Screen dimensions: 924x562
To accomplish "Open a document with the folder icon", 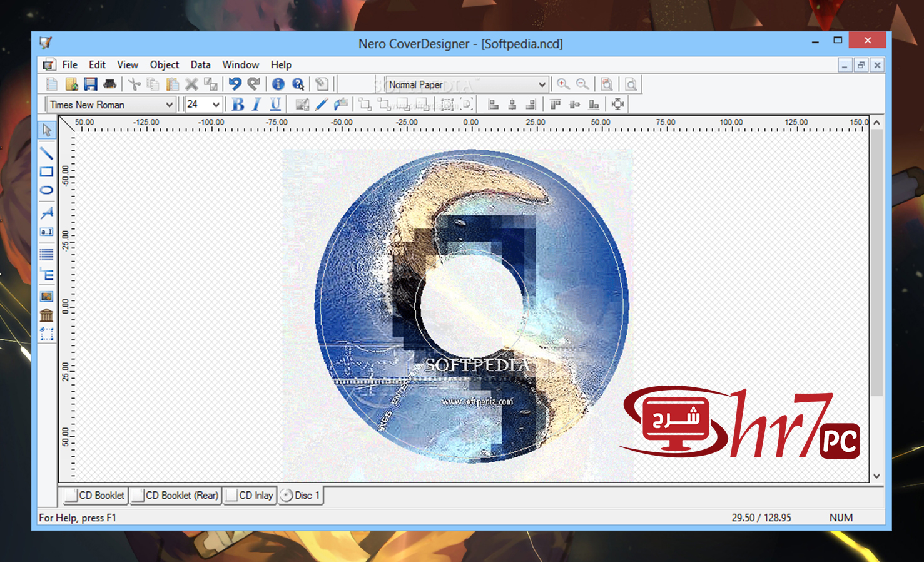I will point(71,84).
